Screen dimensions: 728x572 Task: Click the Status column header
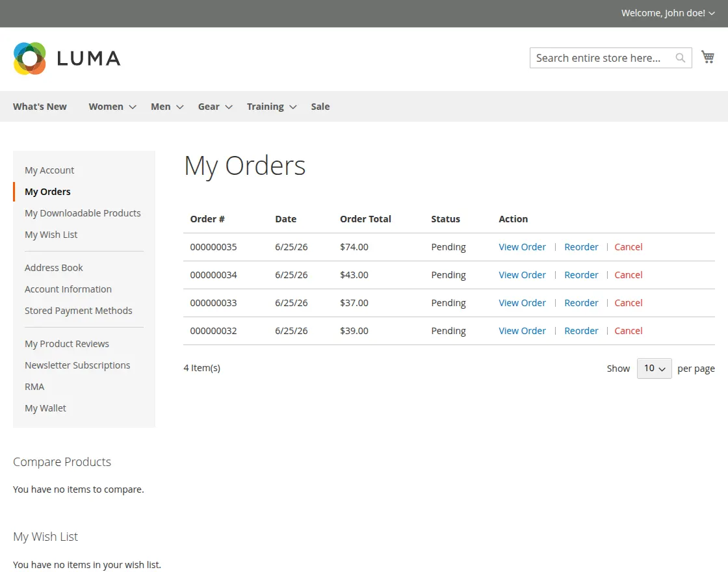pyautogui.click(x=445, y=219)
